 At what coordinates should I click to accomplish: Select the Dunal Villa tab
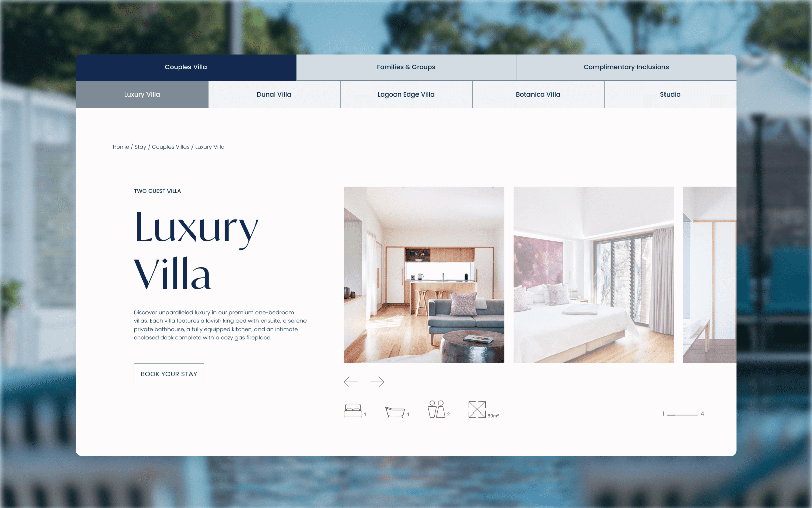tap(274, 94)
